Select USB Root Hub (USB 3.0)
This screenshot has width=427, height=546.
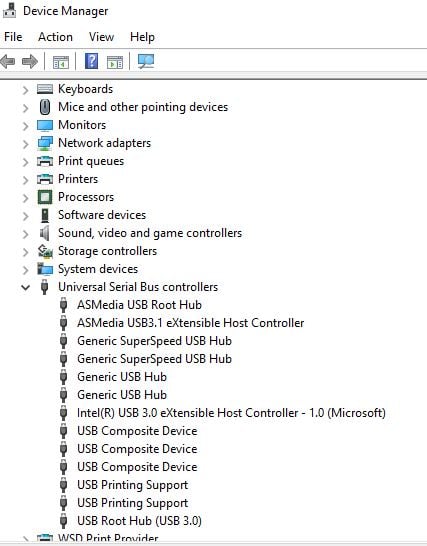tap(139, 521)
